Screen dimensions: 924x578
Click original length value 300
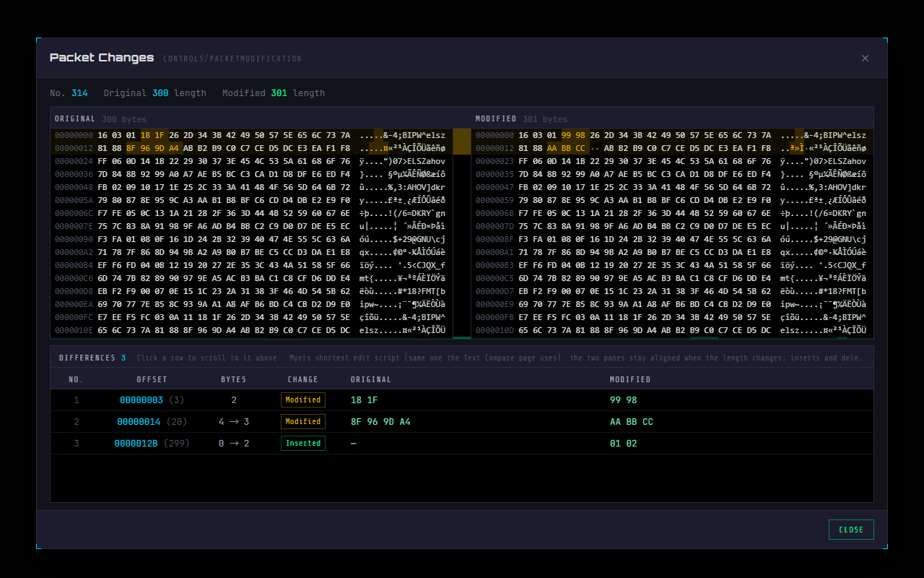point(160,93)
